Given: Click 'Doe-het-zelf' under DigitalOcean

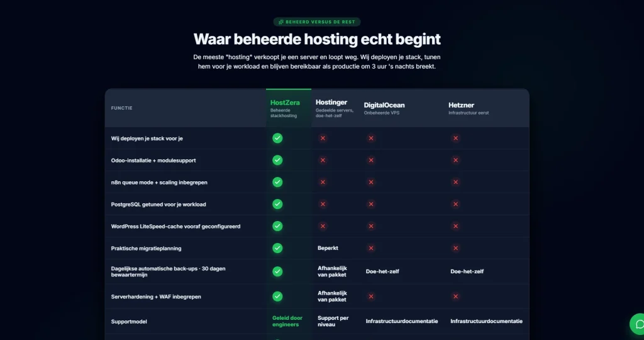Looking at the screenshot, I should pos(382,271).
